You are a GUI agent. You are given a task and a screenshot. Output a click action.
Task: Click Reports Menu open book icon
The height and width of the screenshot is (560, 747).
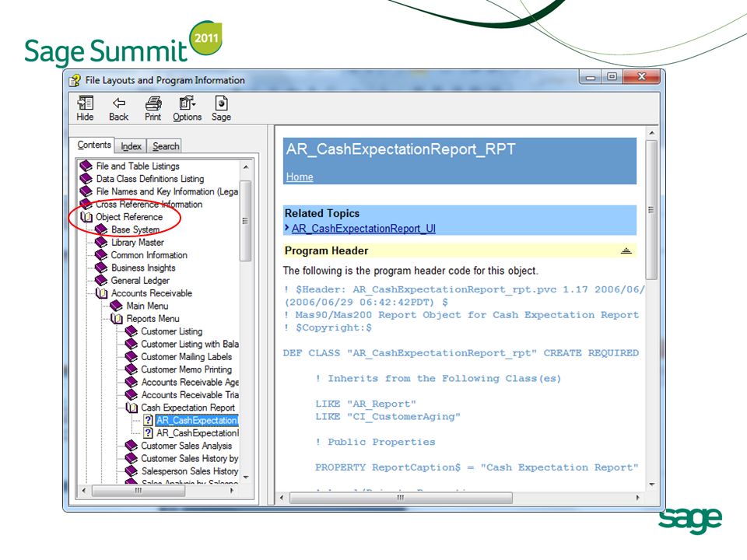coord(117,319)
